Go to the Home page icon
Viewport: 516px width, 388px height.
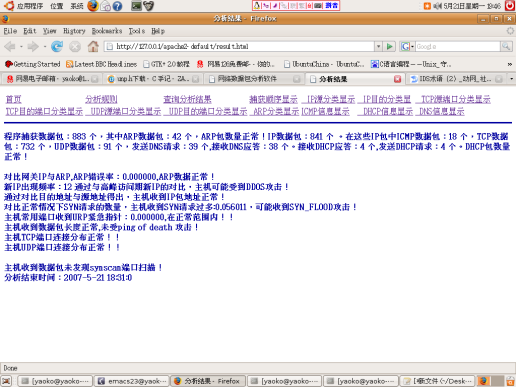[x=93, y=46]
